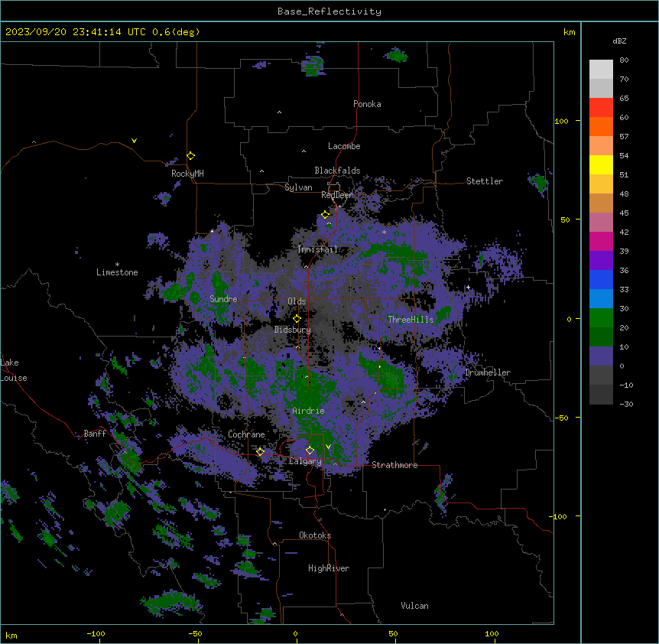659x644 pixels.
Task: Click the dBZ legend heading
Action: (x=619, y=41)
